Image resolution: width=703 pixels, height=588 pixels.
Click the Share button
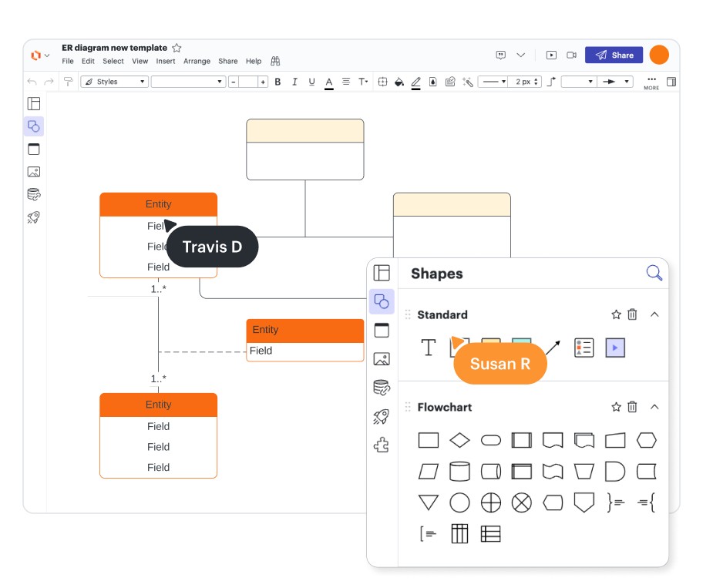[614, 55]
